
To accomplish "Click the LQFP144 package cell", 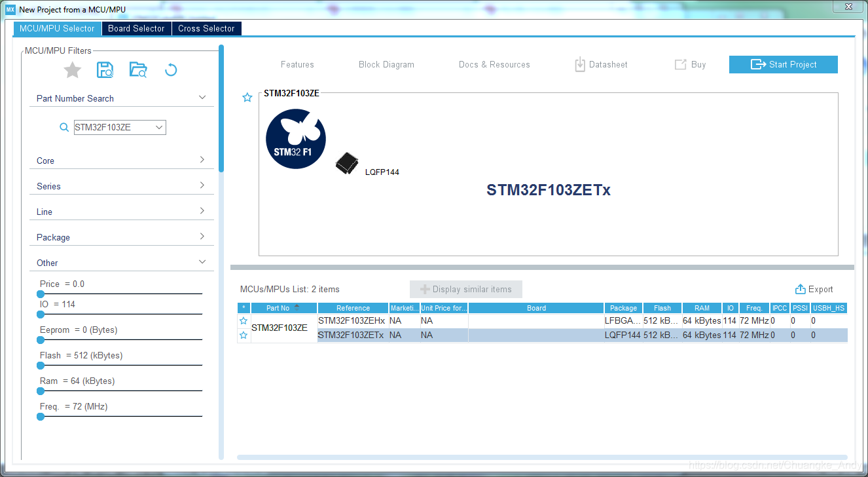I will coord(623,335).
